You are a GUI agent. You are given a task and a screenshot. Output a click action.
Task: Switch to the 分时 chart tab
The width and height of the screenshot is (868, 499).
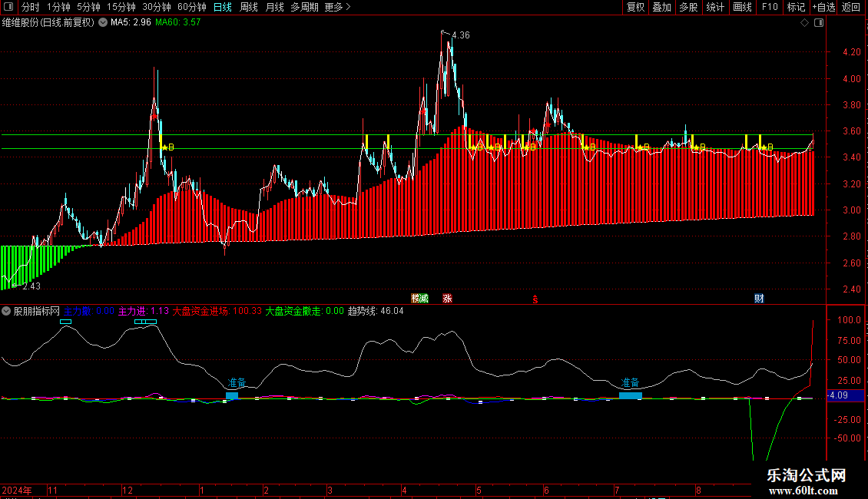(x=31, y=7)
